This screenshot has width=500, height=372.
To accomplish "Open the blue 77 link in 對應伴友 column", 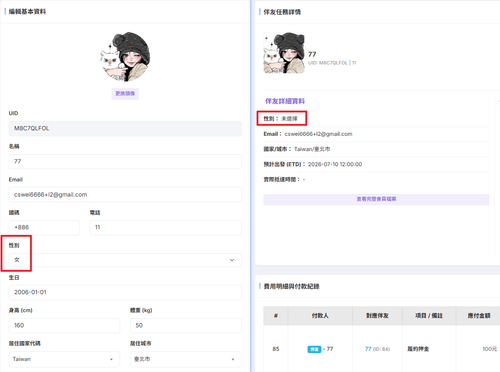I will pos(368,349).
